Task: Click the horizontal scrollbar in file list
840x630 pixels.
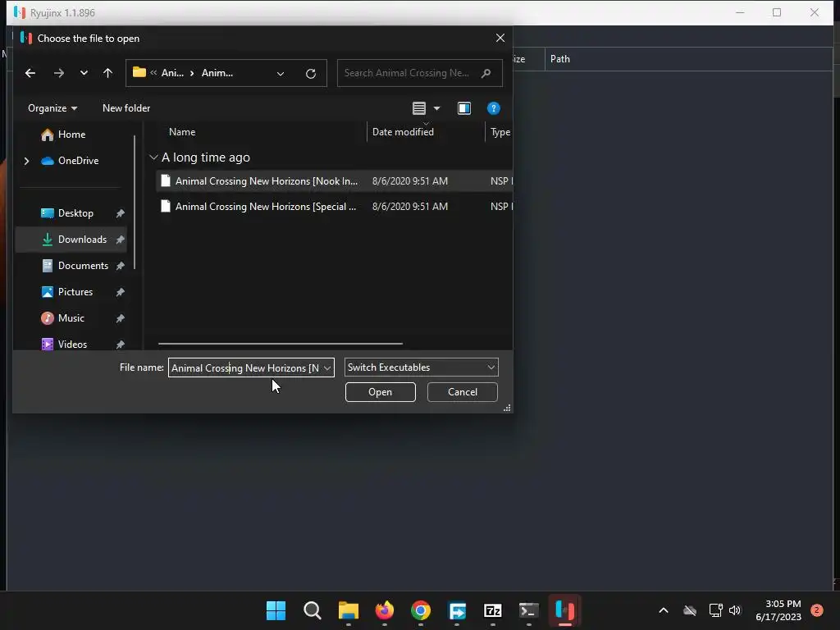Action: pos(281,344)
